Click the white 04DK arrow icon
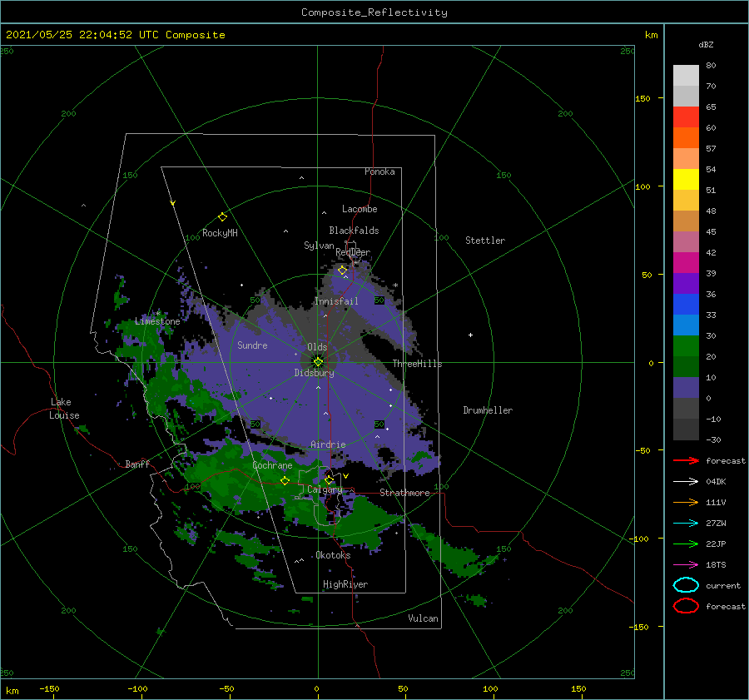The image size is (749, 700). click(x=686, y=482)
